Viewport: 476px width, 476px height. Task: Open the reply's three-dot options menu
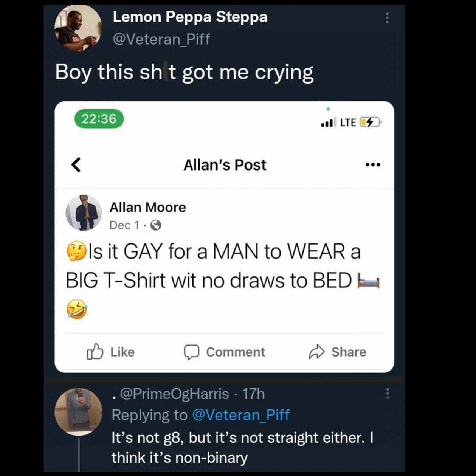coord(387,394)
